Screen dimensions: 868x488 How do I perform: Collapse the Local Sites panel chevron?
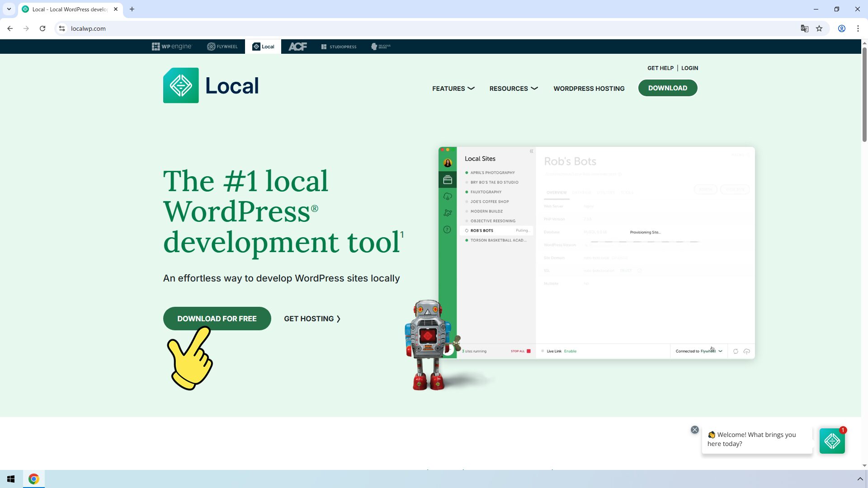(x=531, y=151)
